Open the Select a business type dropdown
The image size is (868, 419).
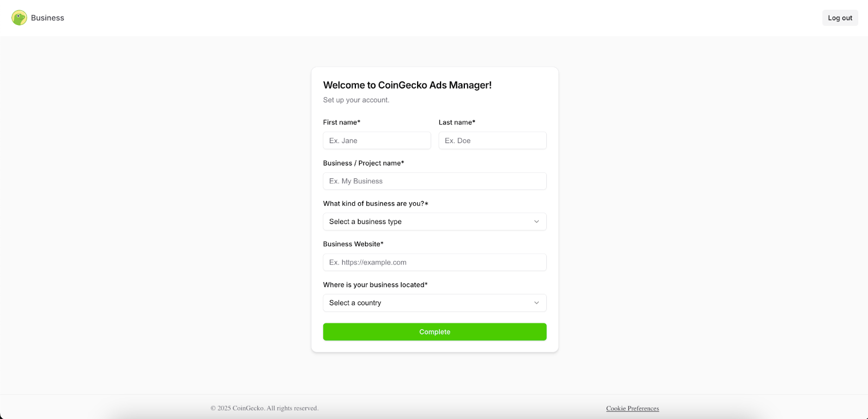(435, 222)
